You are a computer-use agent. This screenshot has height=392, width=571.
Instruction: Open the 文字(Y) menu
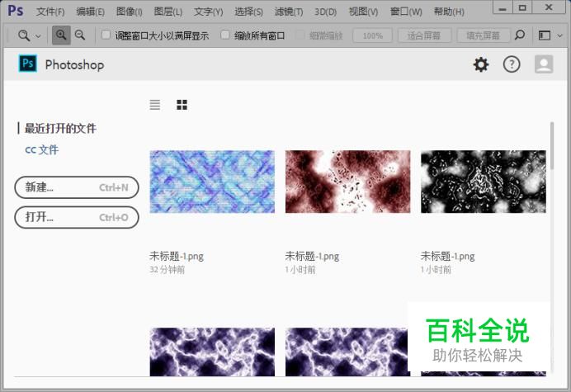pyautogui.click(x=208, y=12)
